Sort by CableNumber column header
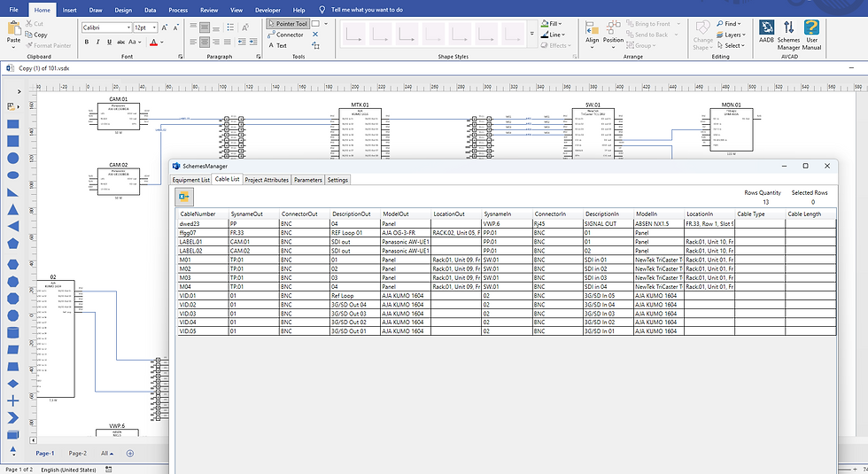This screenshot has height=474, width=868. [203, 214]
